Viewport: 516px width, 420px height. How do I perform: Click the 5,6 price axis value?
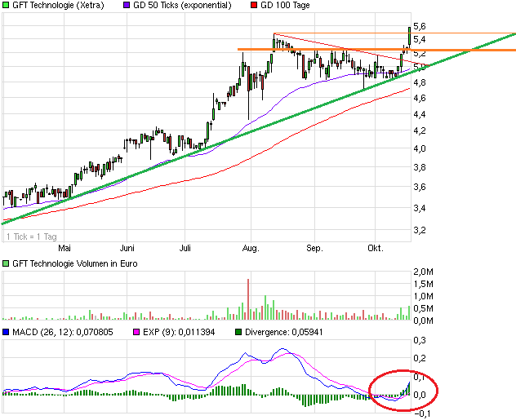pos(420,26)
